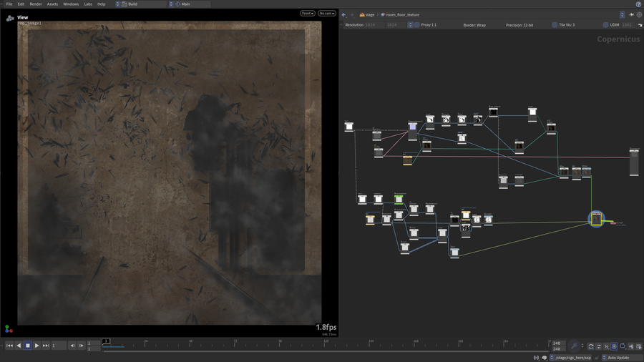Click the room_floor_texture path breadcrumb

[400, 15]
